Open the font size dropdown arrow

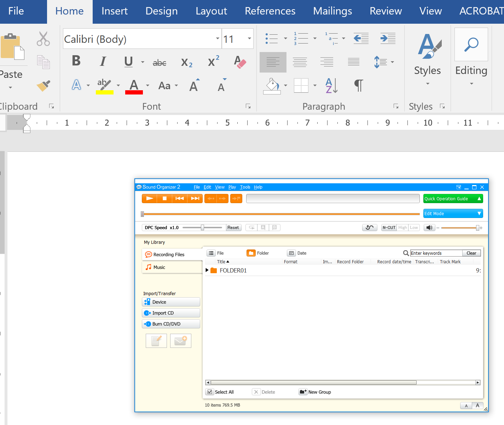(x=249, y=38)
